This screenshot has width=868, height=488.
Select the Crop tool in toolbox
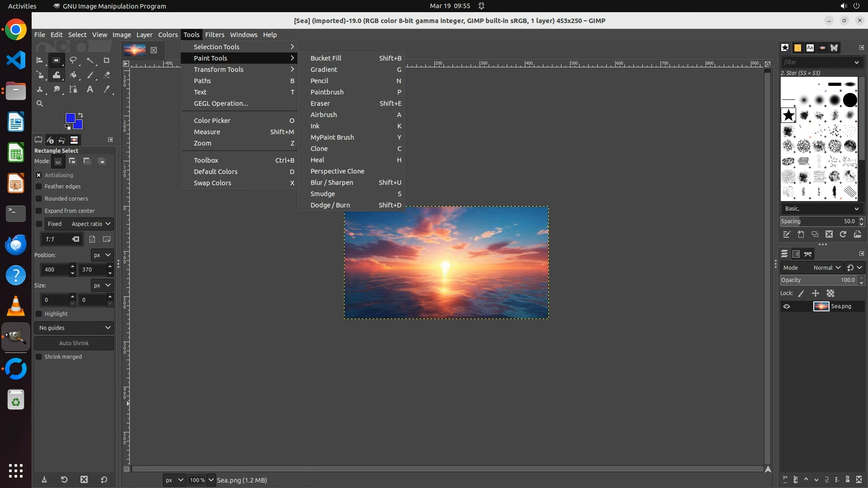[107, 60]
